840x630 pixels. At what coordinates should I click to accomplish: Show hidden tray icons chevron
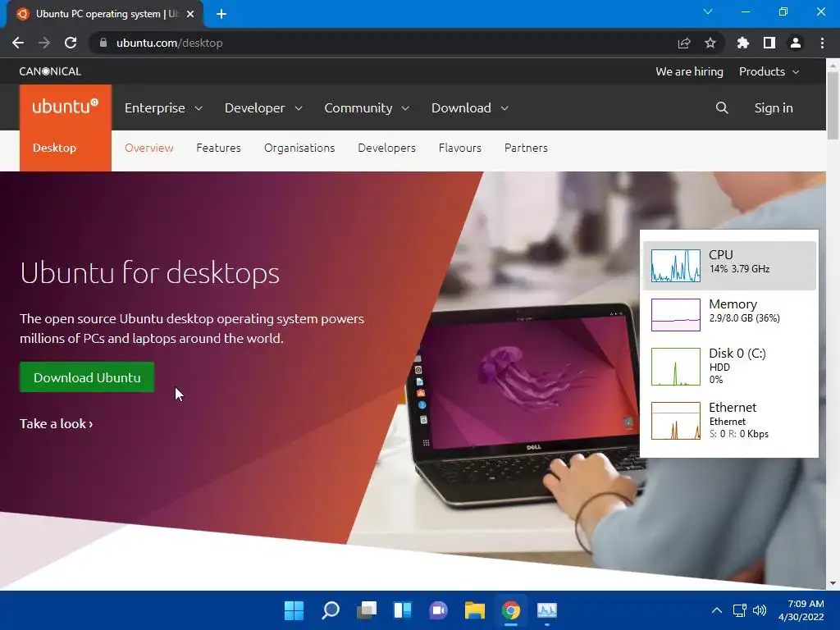(716, 610)
